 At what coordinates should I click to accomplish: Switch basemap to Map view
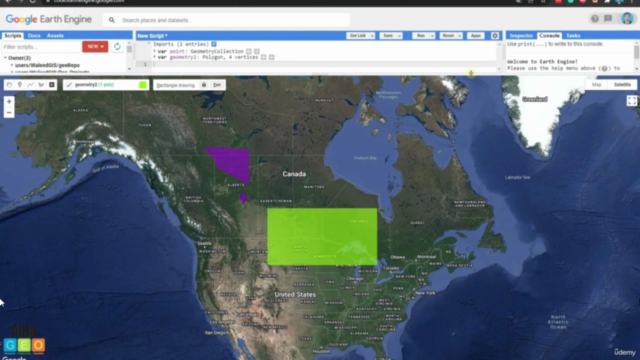[x=596, y=84]
